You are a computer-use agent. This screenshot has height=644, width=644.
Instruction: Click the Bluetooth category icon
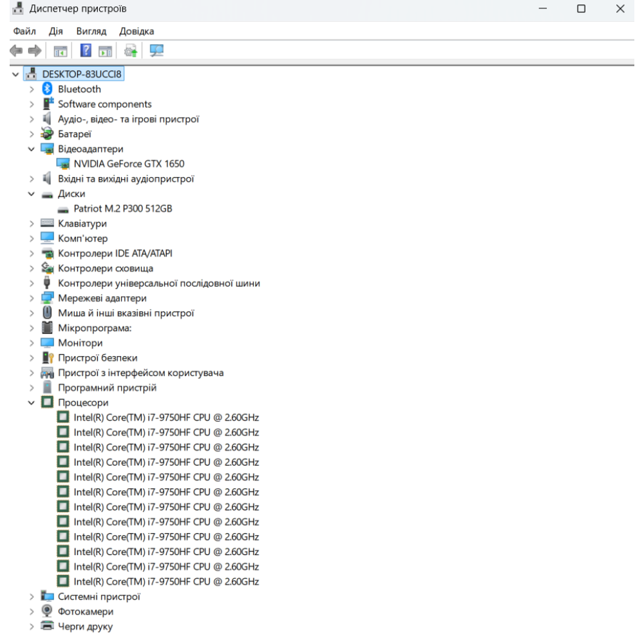[x=46, y=89]
